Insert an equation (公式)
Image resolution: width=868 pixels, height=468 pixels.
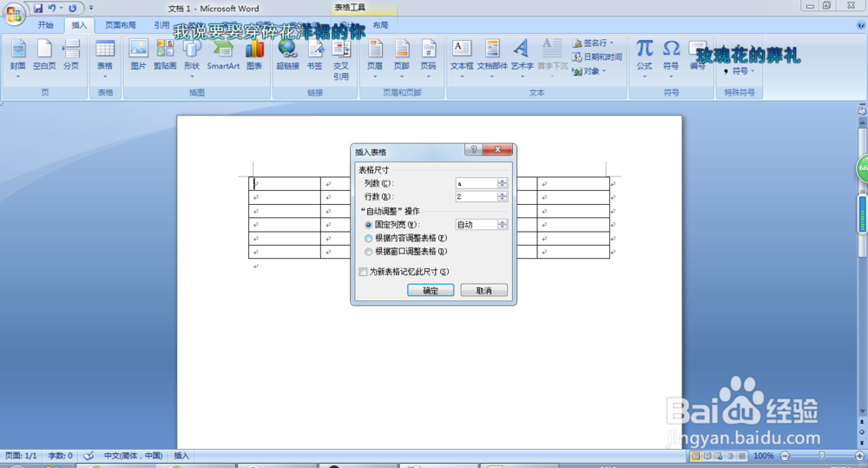coord(644,59)
